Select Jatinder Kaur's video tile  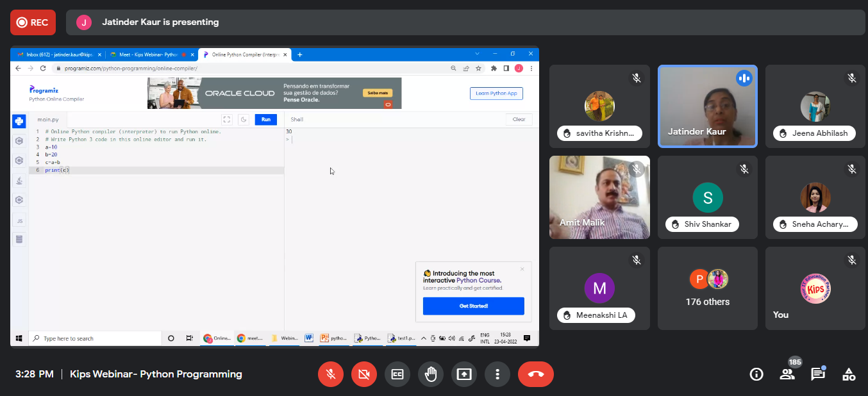708,106
